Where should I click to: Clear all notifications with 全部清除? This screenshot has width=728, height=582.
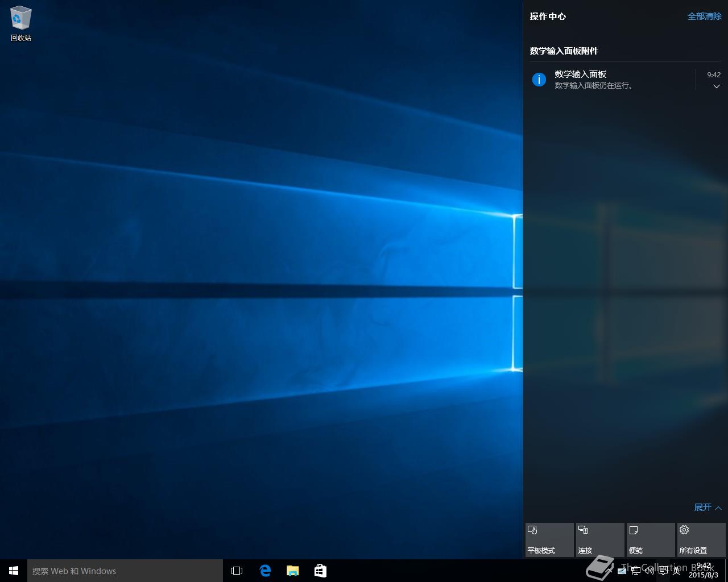704,16
